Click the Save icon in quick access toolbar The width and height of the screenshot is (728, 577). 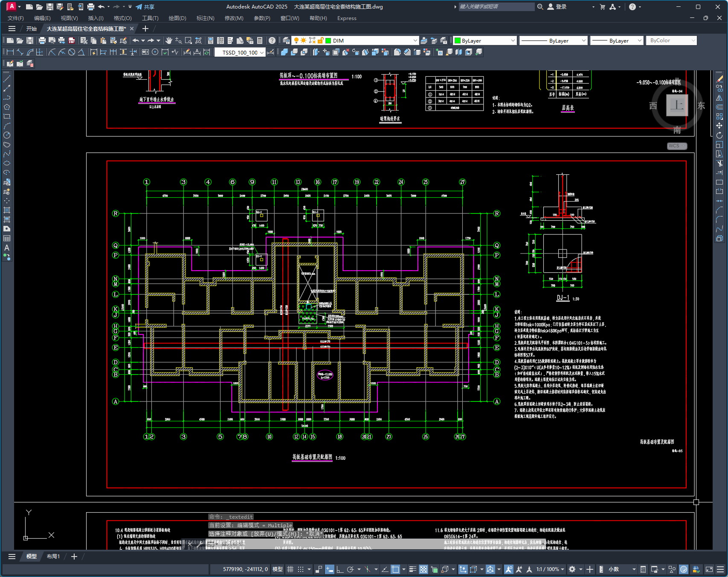[x=49, y=7]
